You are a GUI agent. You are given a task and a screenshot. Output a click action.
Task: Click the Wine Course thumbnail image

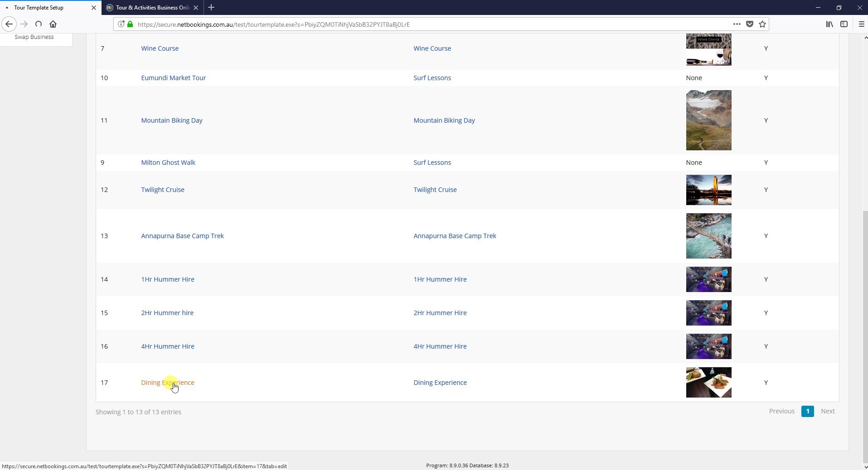click(708, 50)
